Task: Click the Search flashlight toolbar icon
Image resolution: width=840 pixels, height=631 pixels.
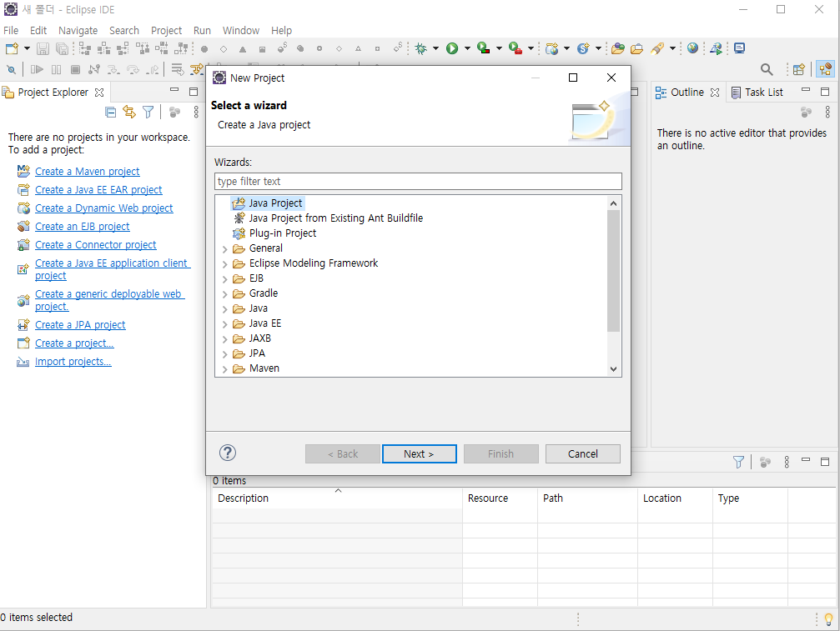Action: (657, 48)
